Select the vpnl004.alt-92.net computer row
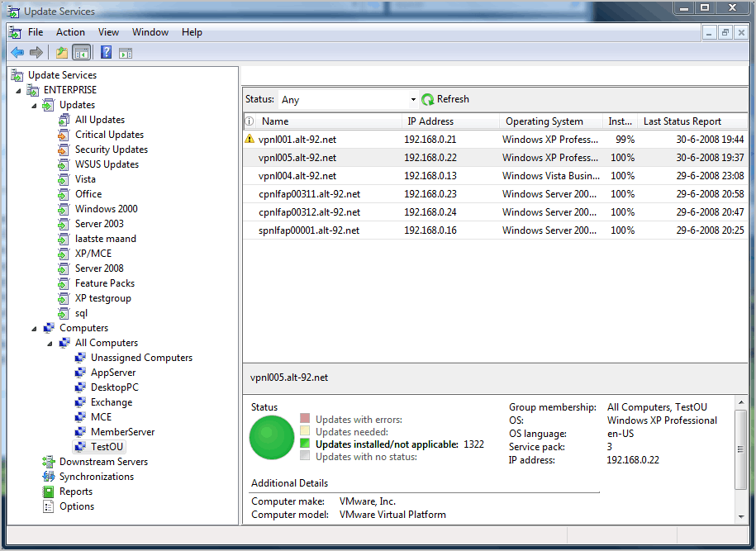Viewport: 756px width, 551px height. point(496,176)
